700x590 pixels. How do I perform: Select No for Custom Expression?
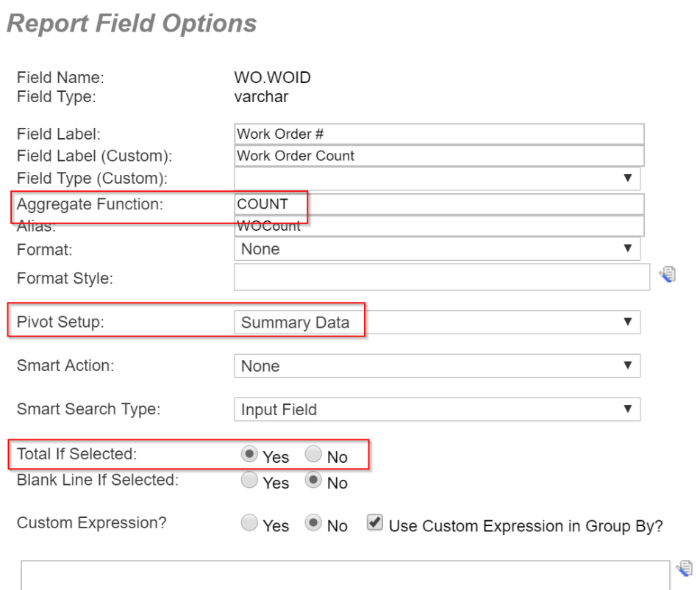click(314, 523)
